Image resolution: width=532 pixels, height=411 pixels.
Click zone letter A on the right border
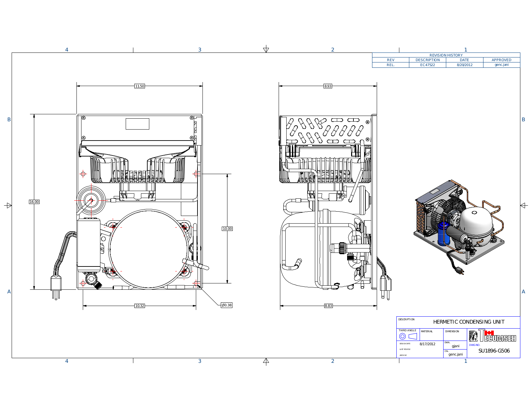point(523,291)
